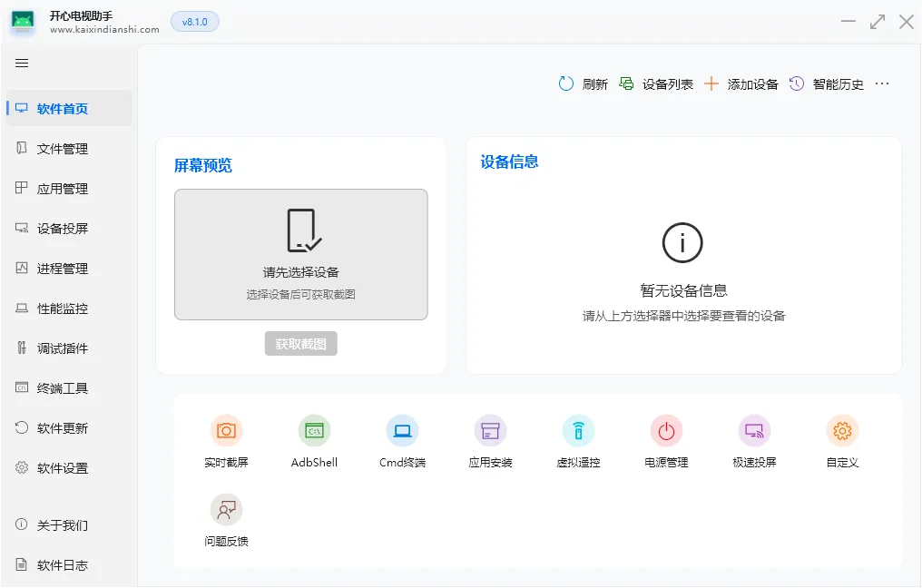922x588 pixels.
Task: Open the 问题反馈 feedback tool
Action: [226, 519]
